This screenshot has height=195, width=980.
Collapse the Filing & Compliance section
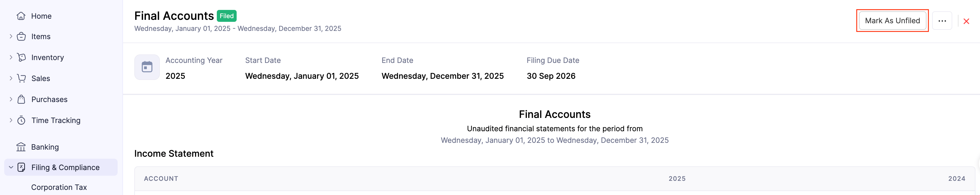coord(11,167)
